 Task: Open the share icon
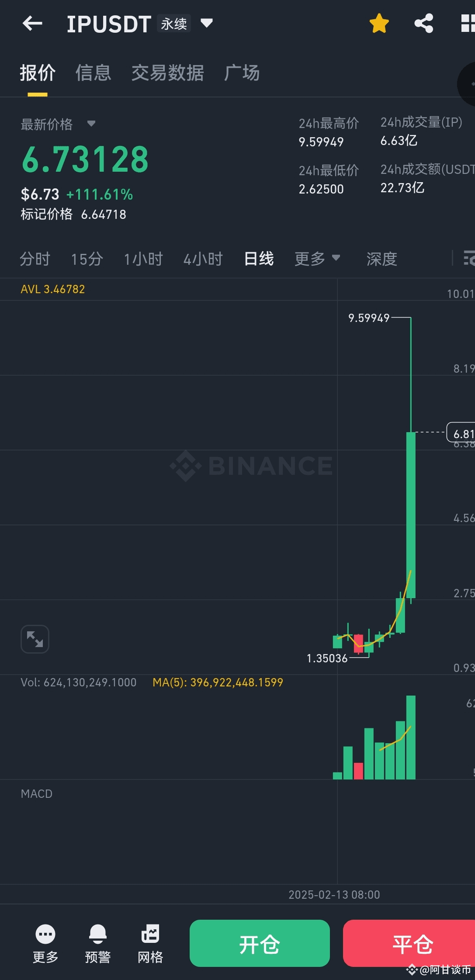tap(423, 23)
